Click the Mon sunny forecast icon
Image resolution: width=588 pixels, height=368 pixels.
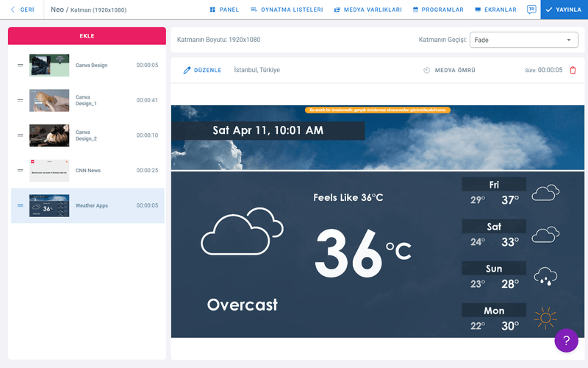point(545,319)
